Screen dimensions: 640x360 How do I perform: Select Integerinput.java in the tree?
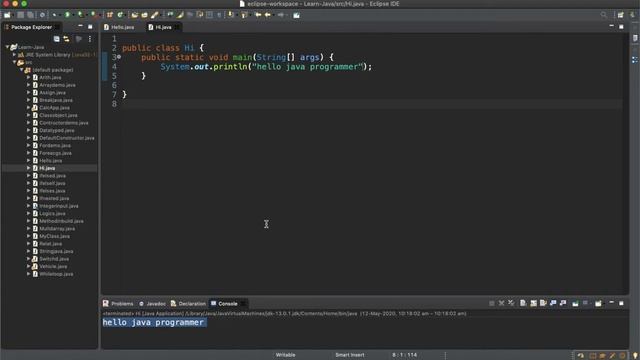tap(59, 206)
